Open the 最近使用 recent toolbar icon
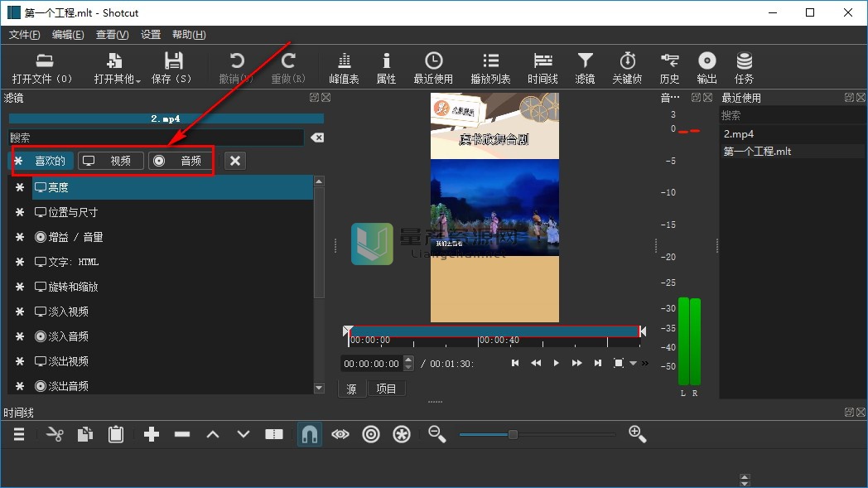This screenshot has width=868, height=488. pyautogui.click(x=433, y=68)
